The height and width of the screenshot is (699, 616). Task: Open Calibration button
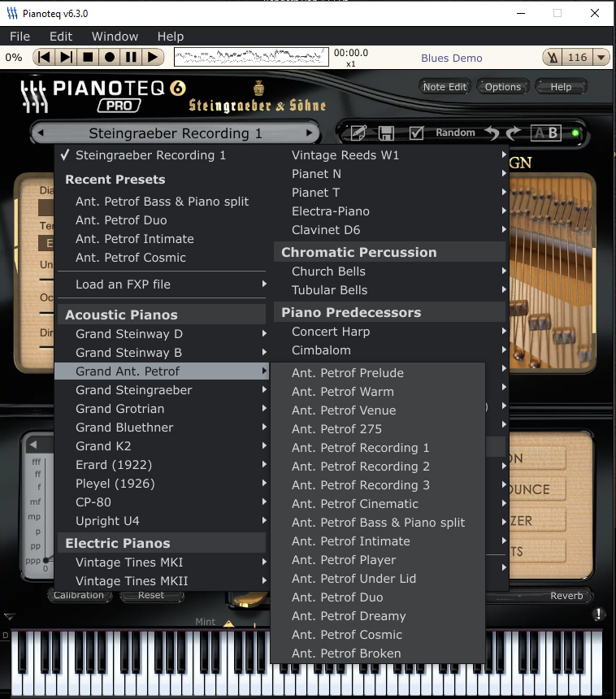pyautogui.click(x=79, y=596)
